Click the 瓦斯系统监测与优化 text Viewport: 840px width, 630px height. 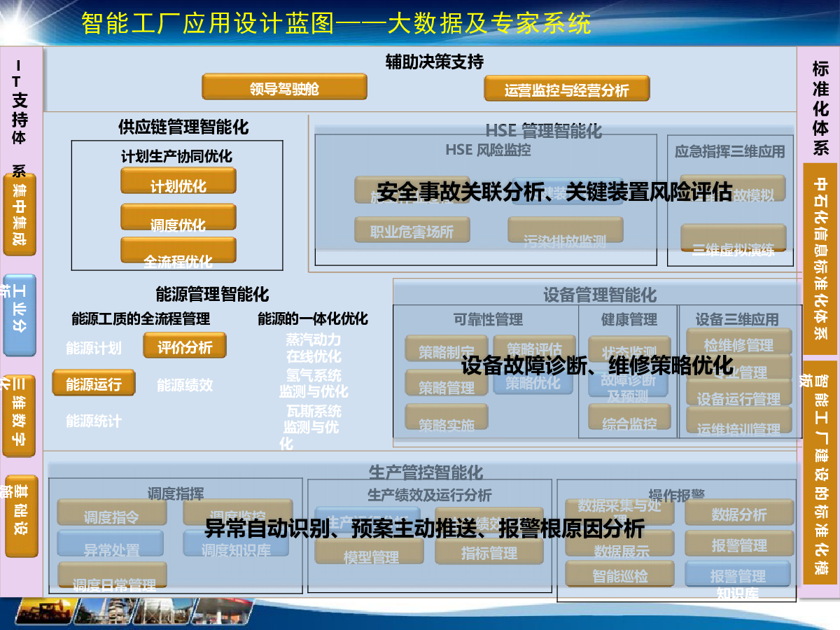[x=311, y=427]
